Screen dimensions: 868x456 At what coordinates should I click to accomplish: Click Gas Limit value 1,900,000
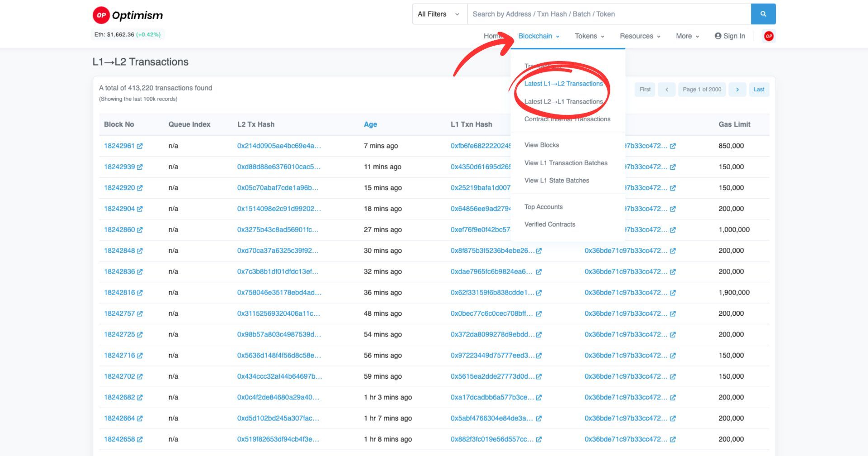[734, 292]
